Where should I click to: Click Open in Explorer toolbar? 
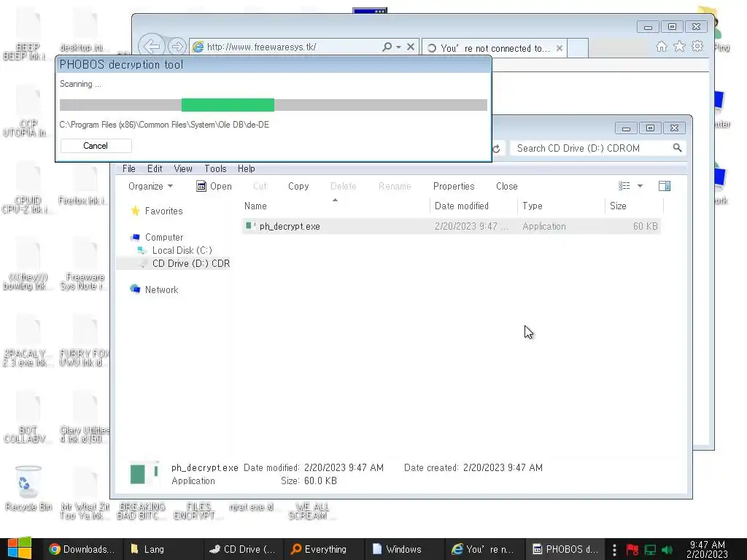[214, 186]
